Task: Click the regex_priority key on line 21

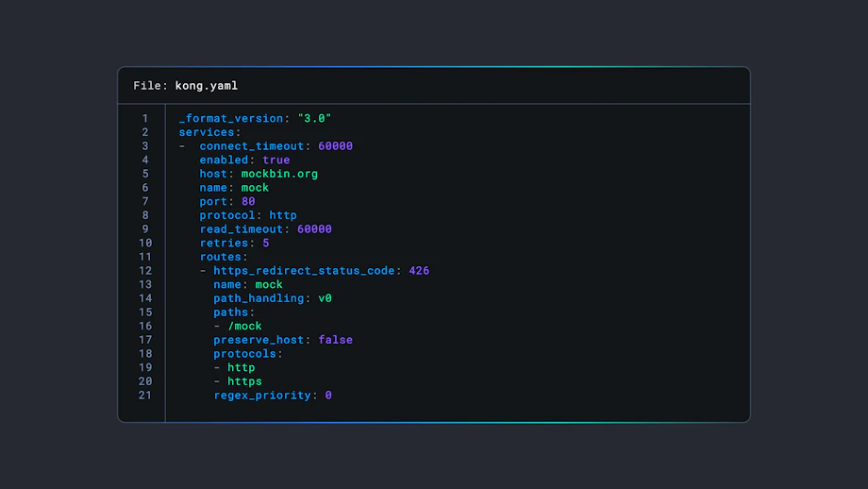Action: 261,396
